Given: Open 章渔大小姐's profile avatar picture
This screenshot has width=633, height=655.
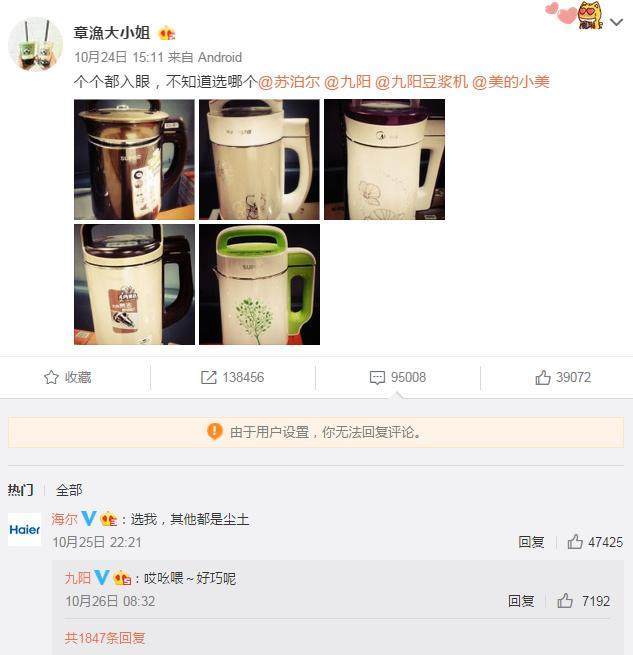Looking at the screenshot, I should coord(35,44).
